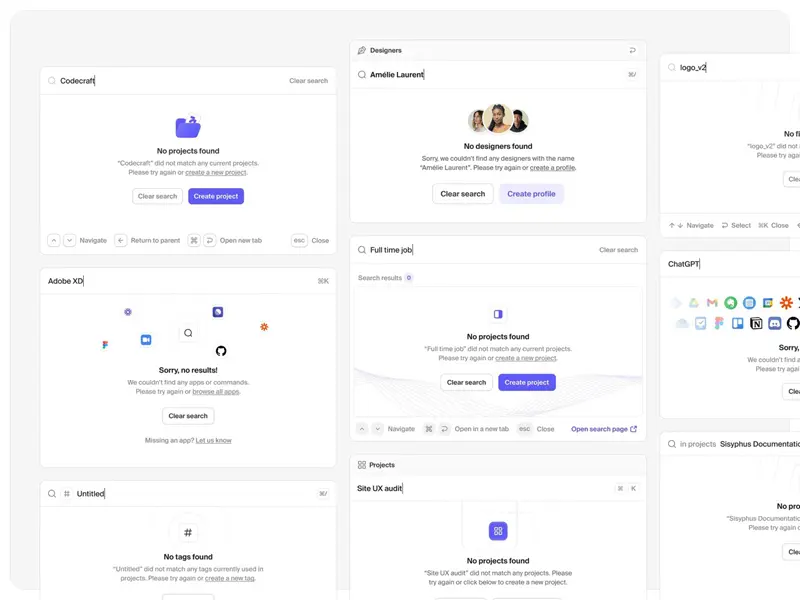Screen dimensions: 800x600
Task: Click the Google Calendar icon in the app grid
Action: coord(767,302)
